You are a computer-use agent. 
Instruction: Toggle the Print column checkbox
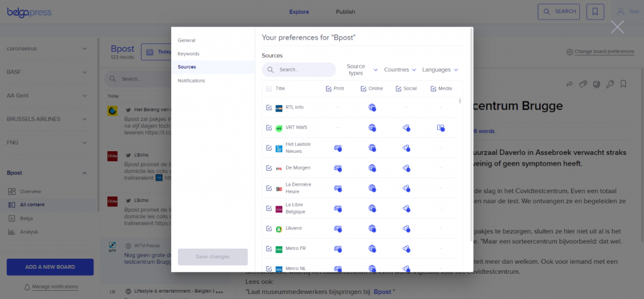328,88
